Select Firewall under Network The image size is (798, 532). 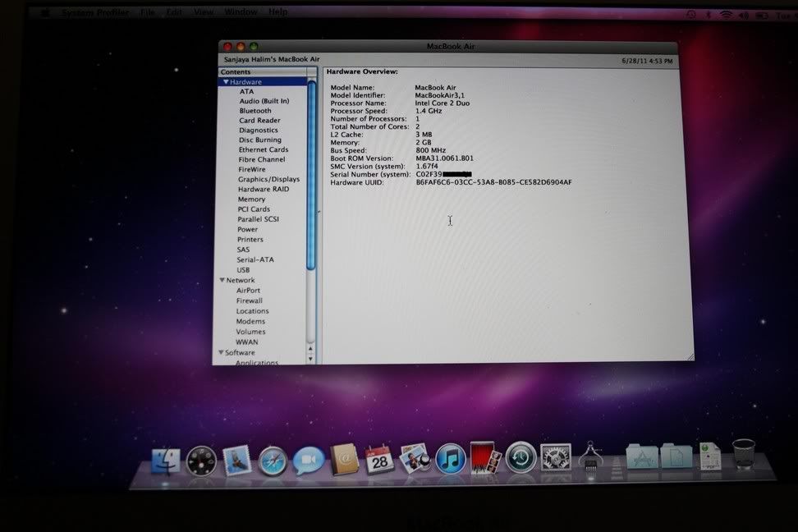(250, 300)
